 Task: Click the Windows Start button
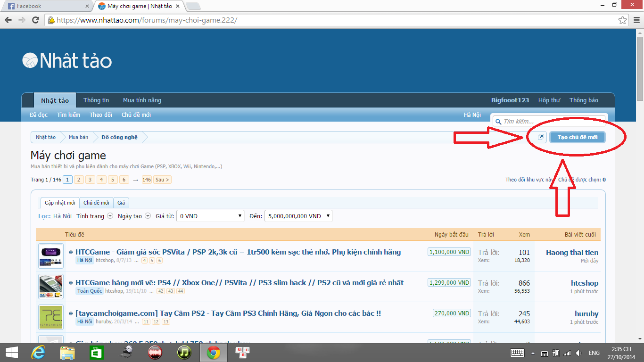click(x=11, y=353)
